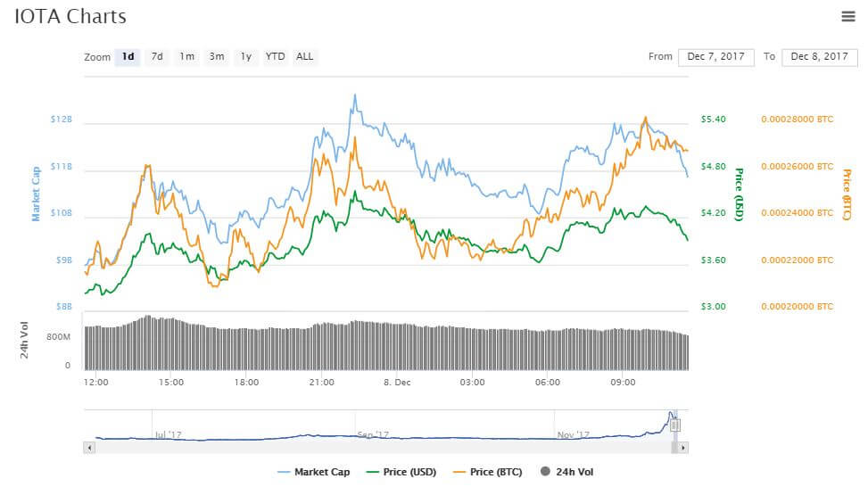The image size is (868, 487).
Task: Click the $9B market cap axis label
Action: click(64, 260)
